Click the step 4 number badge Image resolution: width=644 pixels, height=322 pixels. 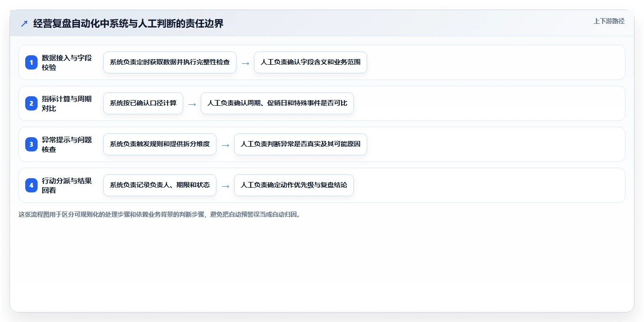coord(31,185)
